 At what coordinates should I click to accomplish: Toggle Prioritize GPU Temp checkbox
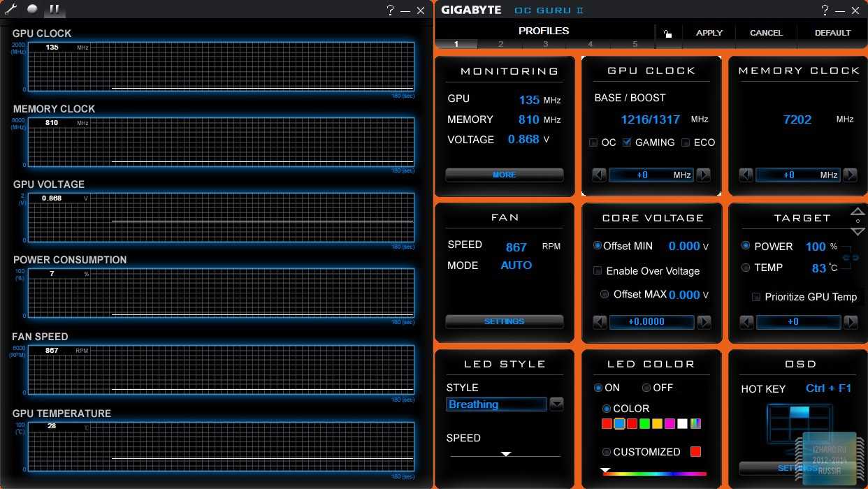755,297
